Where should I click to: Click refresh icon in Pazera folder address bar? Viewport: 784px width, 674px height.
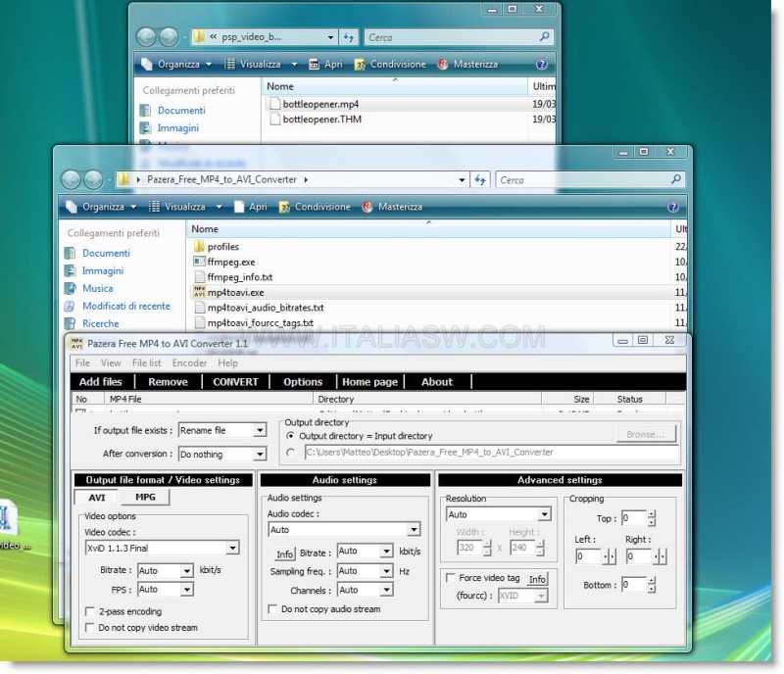coord(480,179)
